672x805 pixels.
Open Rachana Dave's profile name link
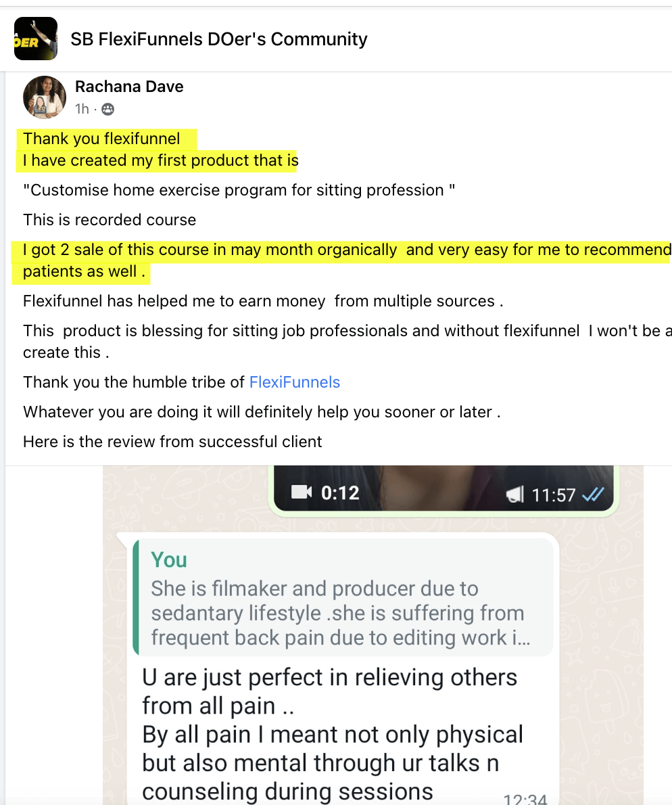click(x=129, y=87)
